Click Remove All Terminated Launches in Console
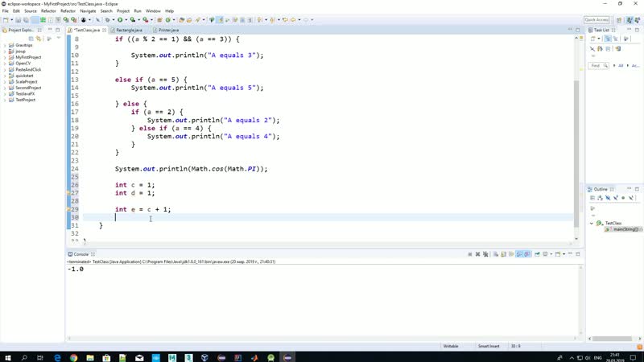Image resolution: width=644 pixels, height=362 pixels. pos(485,254)
